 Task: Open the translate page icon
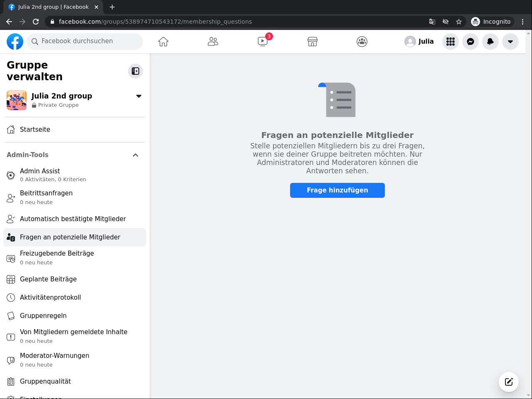pyautogui.click(x=432, y=22)
